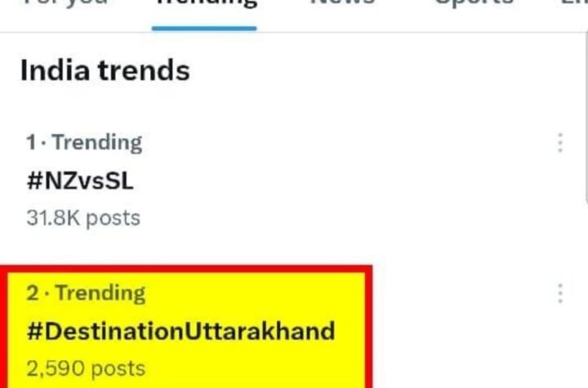Open the Sports tab

474,4
